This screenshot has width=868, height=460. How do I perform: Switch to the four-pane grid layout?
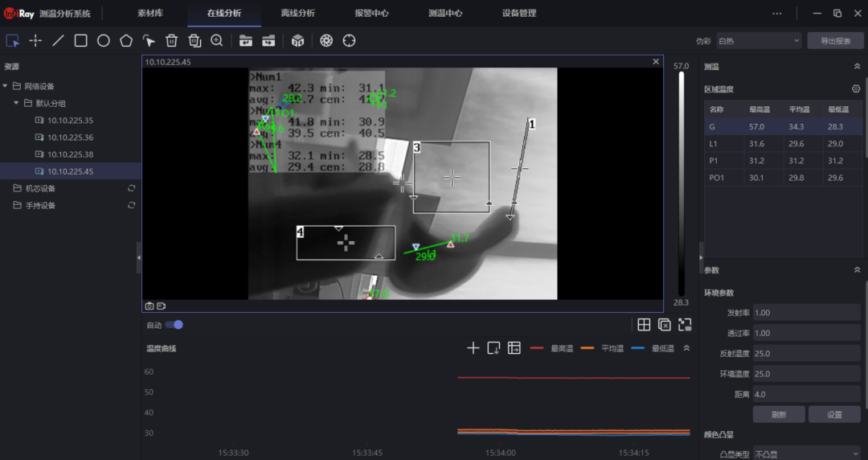click(644, 325)
